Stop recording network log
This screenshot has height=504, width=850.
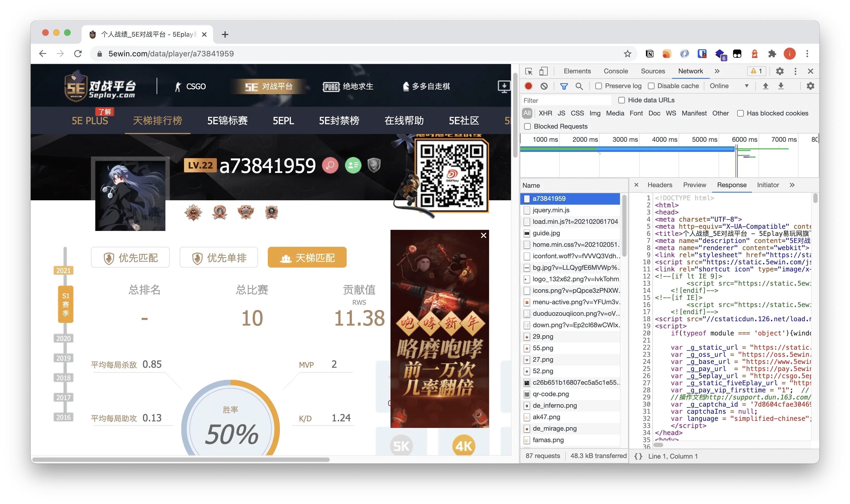tap(528, 86)
